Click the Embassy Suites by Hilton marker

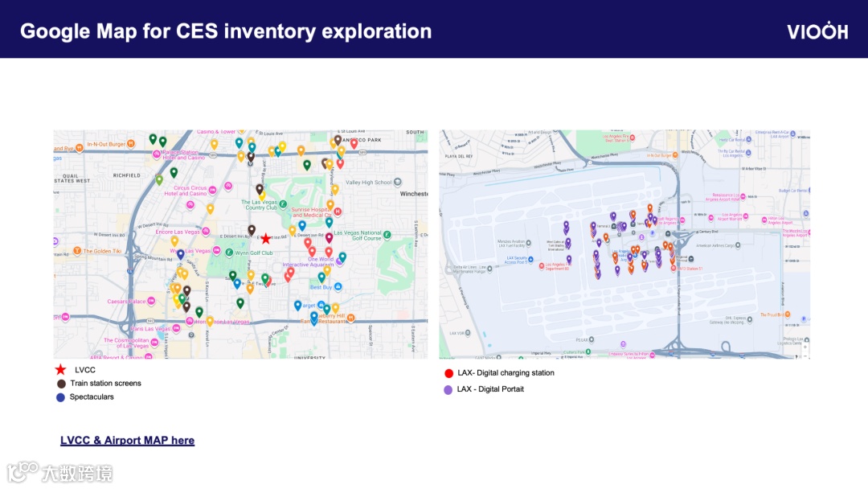[653, 355]
